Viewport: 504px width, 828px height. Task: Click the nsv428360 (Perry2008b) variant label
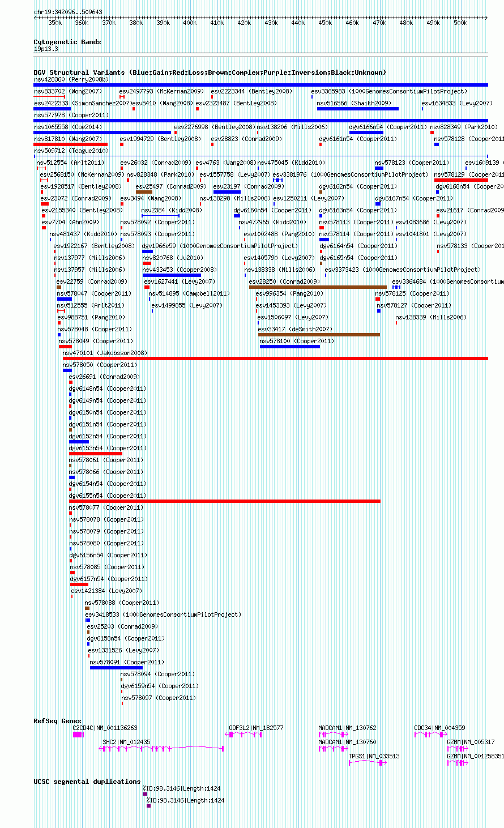click(x=71, y=79)
